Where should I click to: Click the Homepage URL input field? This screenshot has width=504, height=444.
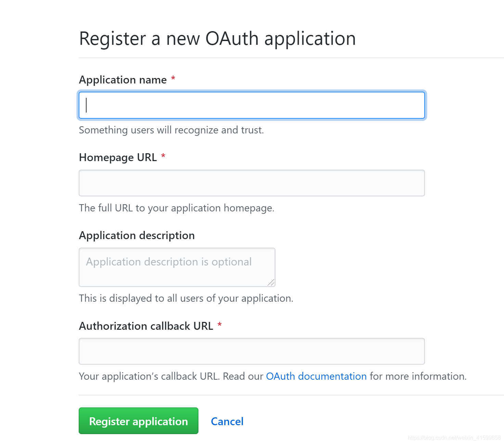click(251, 183)
